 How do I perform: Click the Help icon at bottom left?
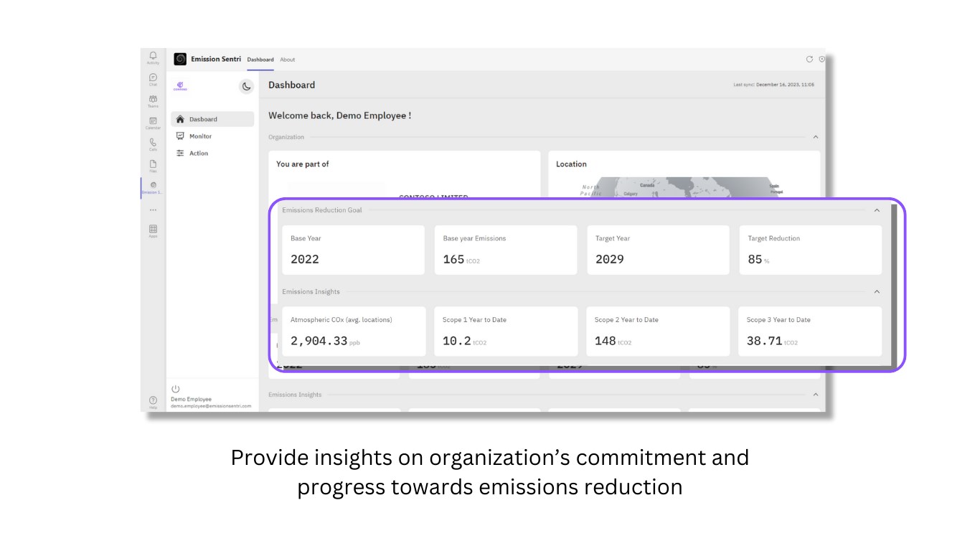click(x=153, y=401)
